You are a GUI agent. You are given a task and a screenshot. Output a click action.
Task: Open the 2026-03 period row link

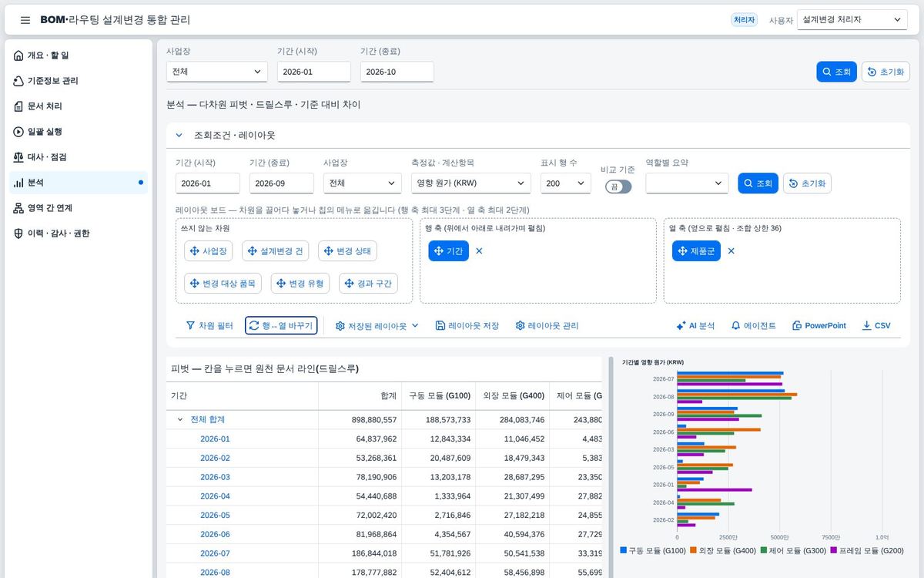pos(215,477)
